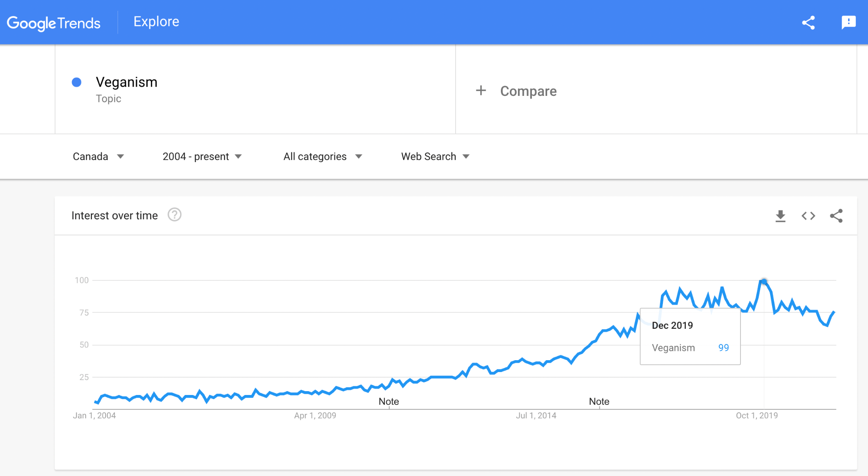This screenshot has height=476, width=868.
Task: Edit the Veganism topic search term
Action: click(x=126, y=82)
